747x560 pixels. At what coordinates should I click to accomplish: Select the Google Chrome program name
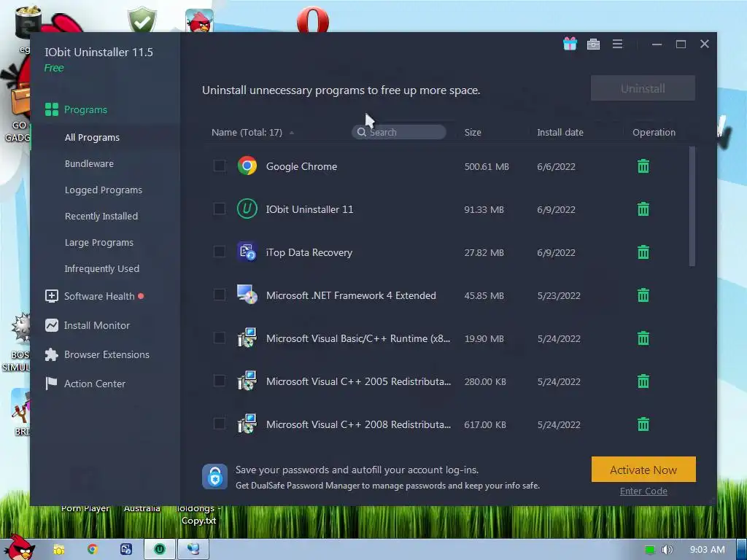click(301, 166)
